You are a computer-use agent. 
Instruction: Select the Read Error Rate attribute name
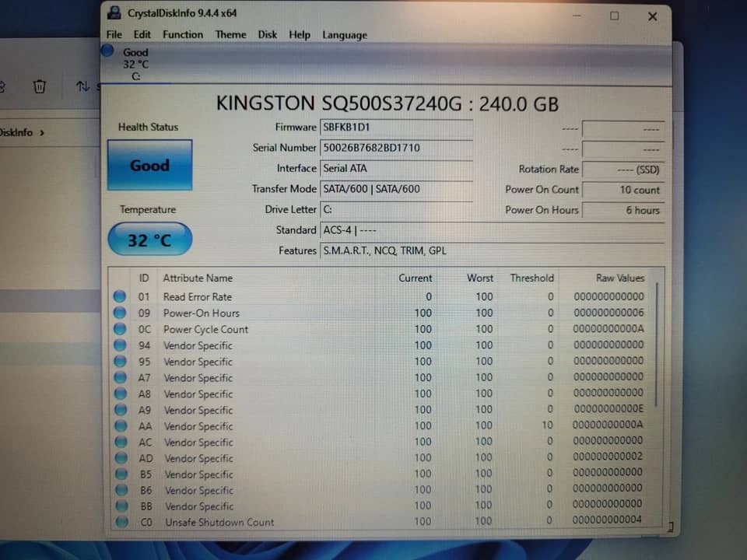click(197, 296)
